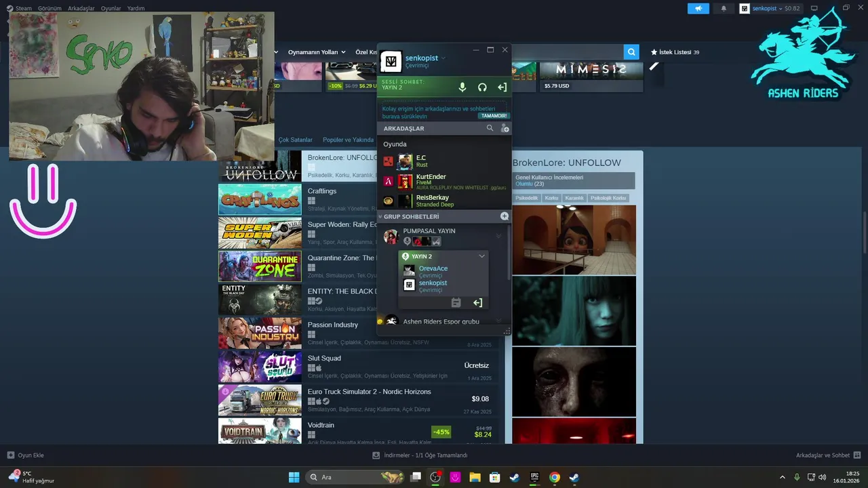Click the Windows taskbar search box
This screenshot has height=488, width=868.
click(x=355, y=477)
